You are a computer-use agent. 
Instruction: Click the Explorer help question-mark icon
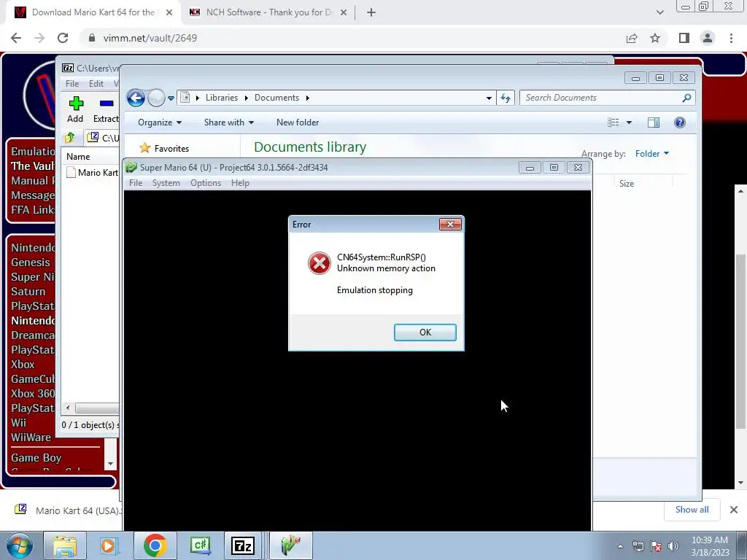680,122
